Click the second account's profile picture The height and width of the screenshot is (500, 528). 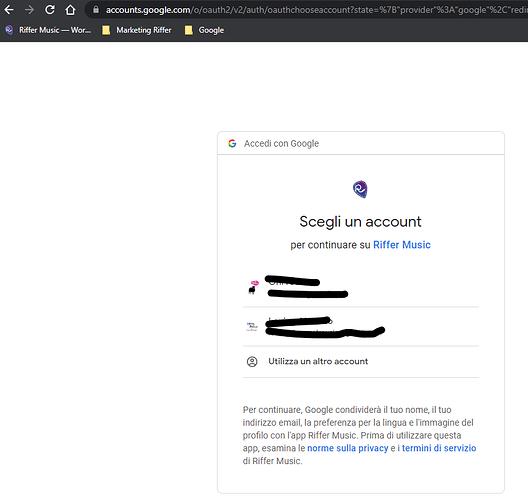[252, 327]
